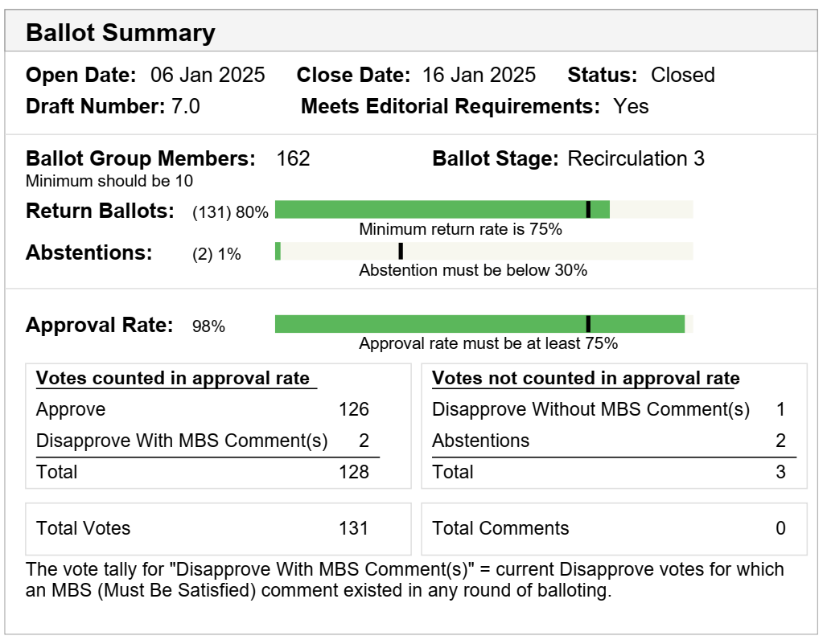Click the Votes counted in approval rate heading
The width and height of the screenshot is (827, 644).
click(x=173, y=379)
